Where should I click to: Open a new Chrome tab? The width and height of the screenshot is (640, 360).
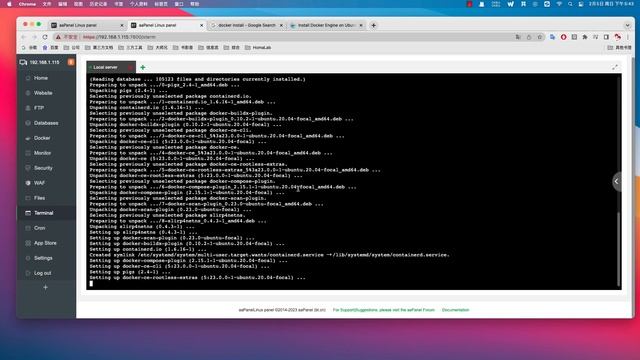(373, 25)
